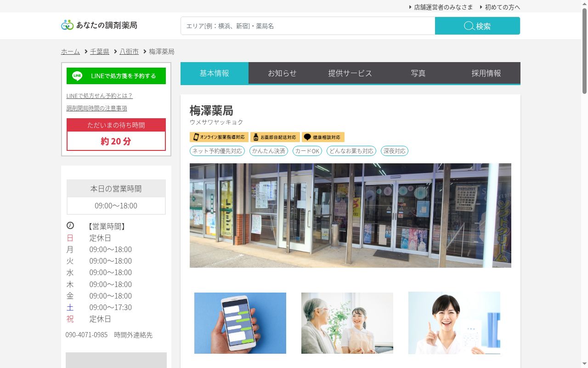Click the お薬即日配送対応 badge
This screenshot has height=368, width=588.
coord(275,137)
